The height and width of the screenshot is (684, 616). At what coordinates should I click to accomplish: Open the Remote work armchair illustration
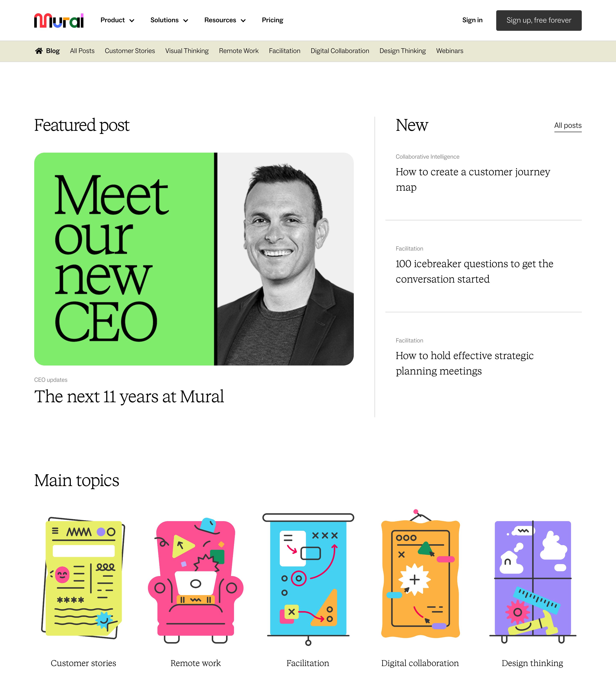pyautogui.click(x=196, y=580)
